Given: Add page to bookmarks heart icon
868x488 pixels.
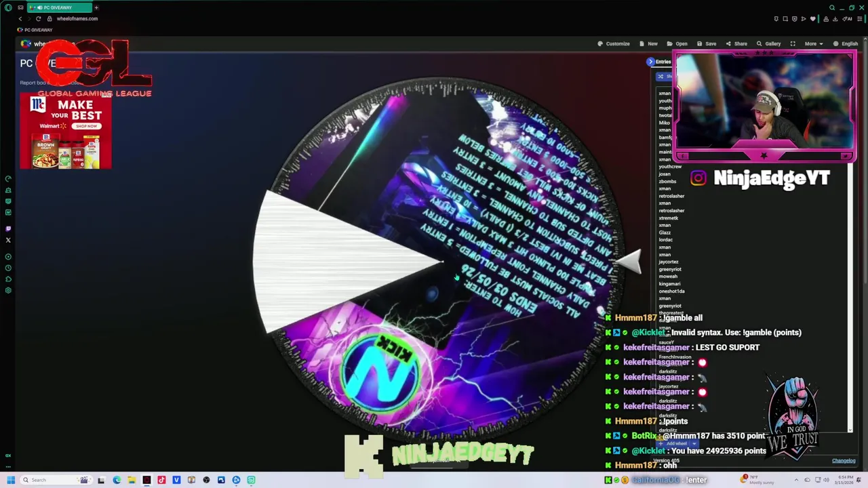Looking at the screenshot, I should (x=812, y=18).
